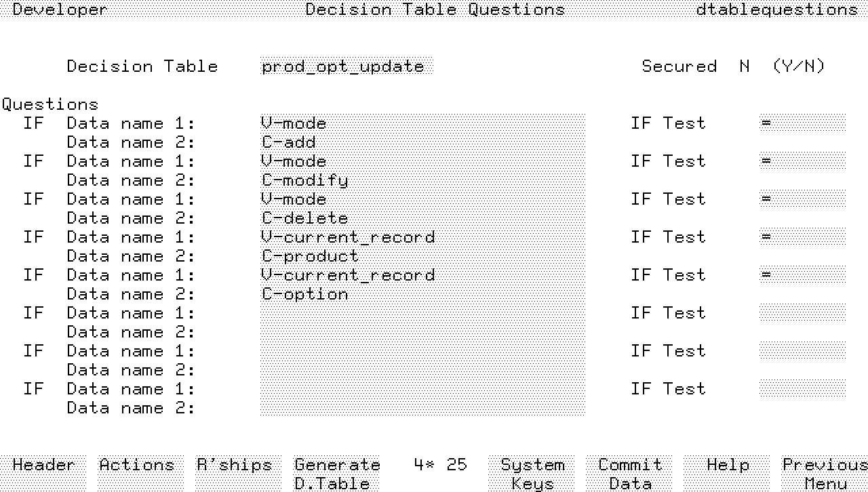
Task: Open the System Keys menu
Action: tap(532, 473)
